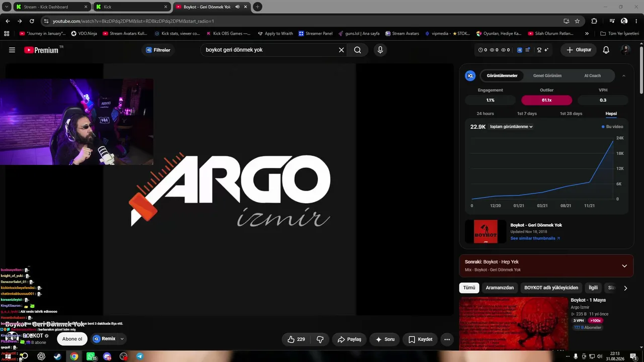Open the vidIQ Filtreler button

(x=157, y=50)
